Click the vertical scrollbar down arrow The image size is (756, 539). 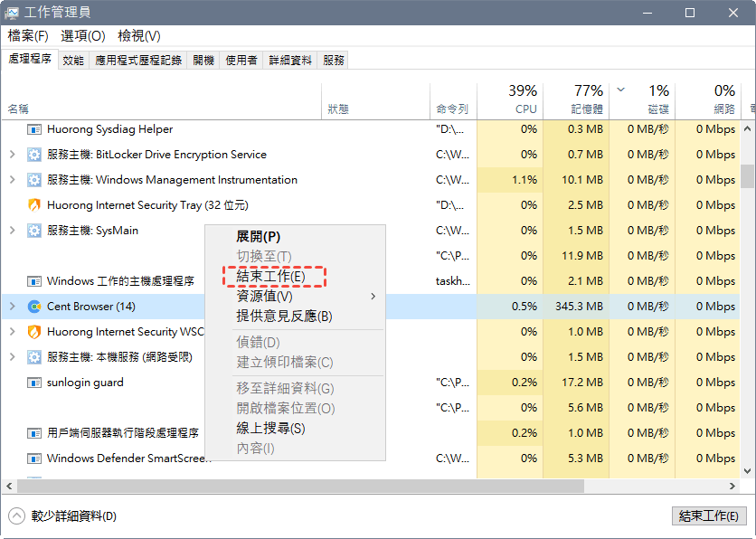[x=747, y=471]
